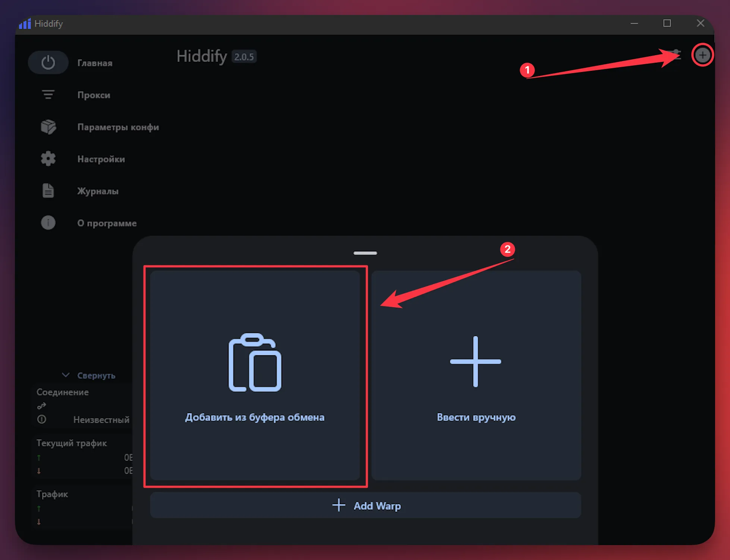Choose Ввести вручную option
Image resolution: width=730 pixels, height=560 pixels.
pos(476,375)
